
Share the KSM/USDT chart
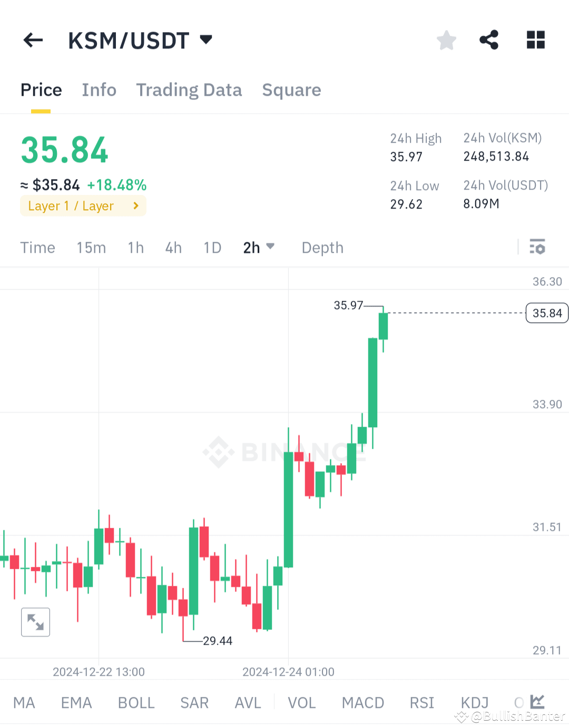pos(489,40)
